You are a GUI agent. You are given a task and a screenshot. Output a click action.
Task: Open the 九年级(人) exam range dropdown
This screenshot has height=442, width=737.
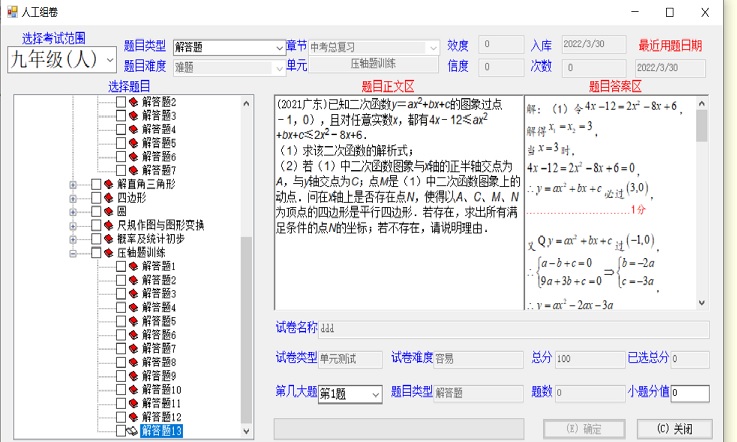click(x=110, y=60)
